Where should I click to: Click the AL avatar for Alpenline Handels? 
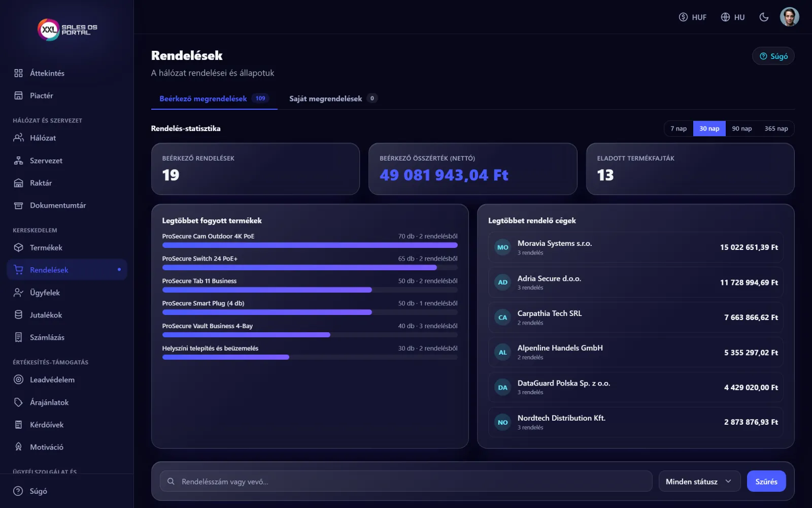coord(502,353)
